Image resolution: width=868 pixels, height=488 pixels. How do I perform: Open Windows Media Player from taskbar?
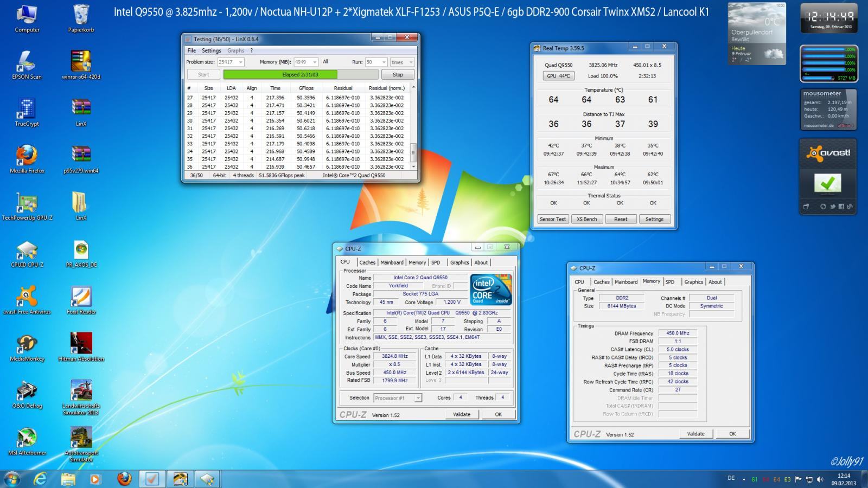(95, 479)
